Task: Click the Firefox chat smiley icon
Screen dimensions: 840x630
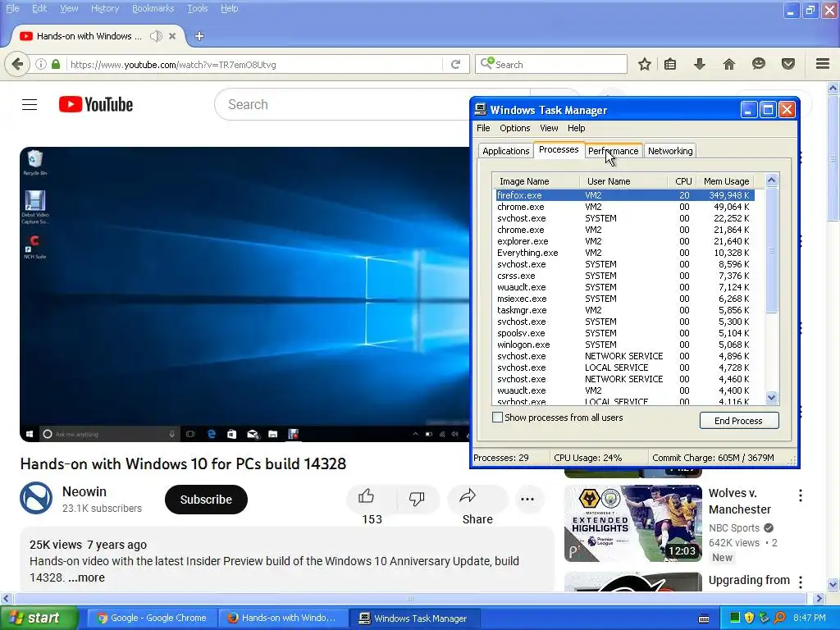Action: pyautogui.click(x=759, y=64)
